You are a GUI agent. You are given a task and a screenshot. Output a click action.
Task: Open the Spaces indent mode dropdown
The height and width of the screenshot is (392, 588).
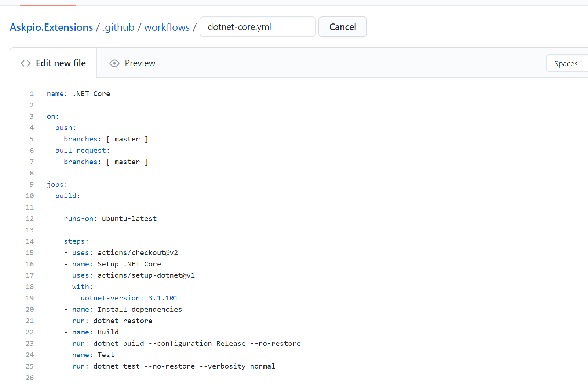(566, 64)
